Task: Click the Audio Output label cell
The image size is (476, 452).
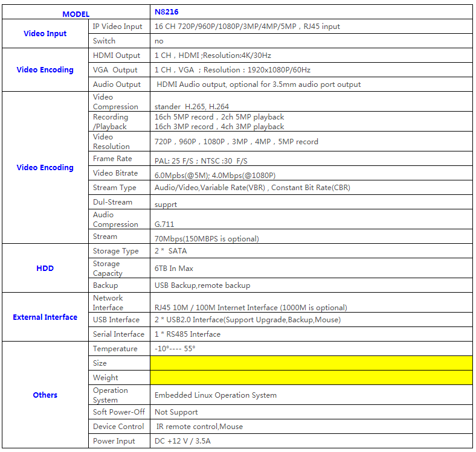Action: click(x=117, y=84)
